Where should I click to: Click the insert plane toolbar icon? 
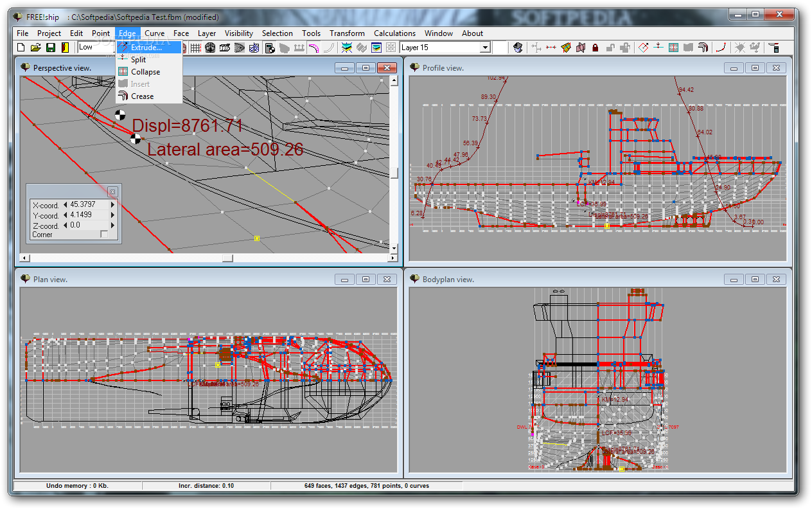(x=566, y=47)
